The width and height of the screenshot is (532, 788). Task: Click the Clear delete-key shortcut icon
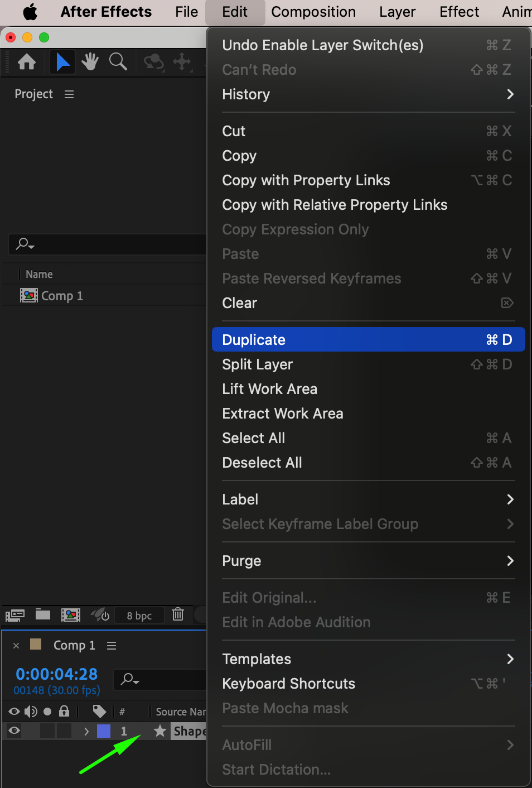[x=507, y=303]
